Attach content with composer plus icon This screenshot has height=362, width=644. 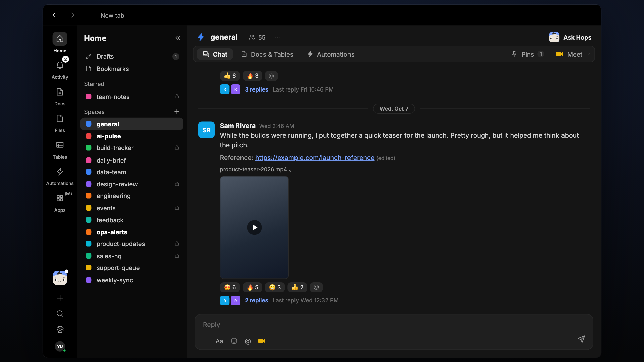205,341
